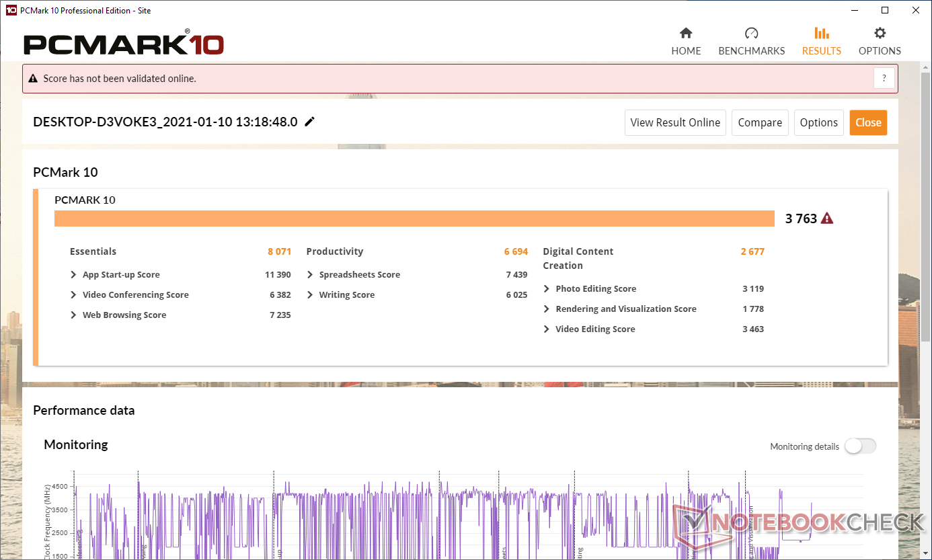This screenshot has height=560, width=932.
Task: Click the question mark help button
Action: pos(884,79)
